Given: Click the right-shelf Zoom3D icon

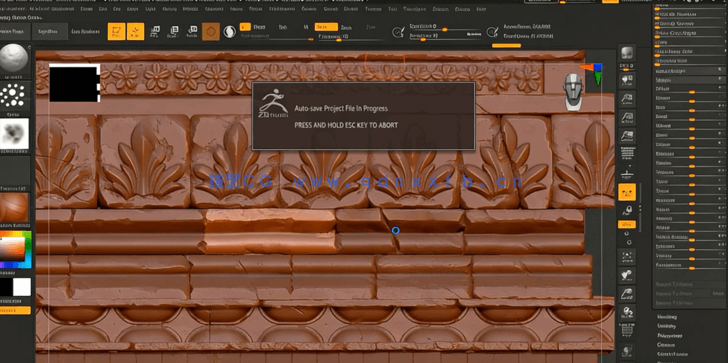Looking at the screenshot, I should click(627, 293).
